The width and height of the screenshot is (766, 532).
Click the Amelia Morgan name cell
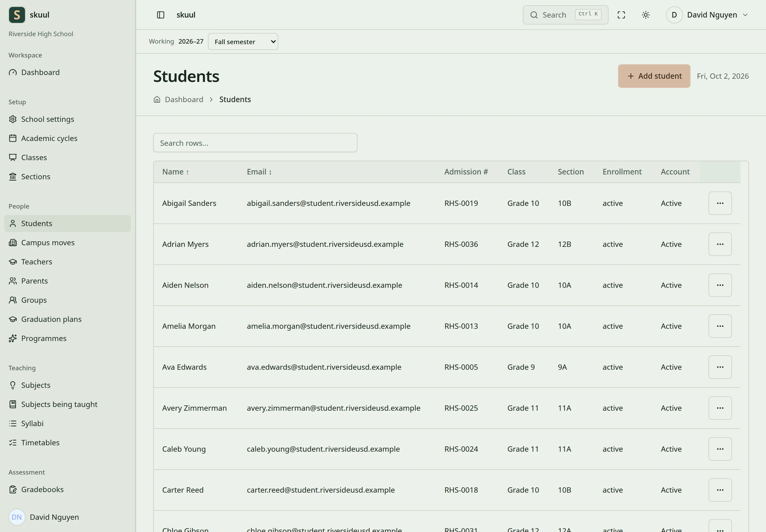[x=189, y=326]
